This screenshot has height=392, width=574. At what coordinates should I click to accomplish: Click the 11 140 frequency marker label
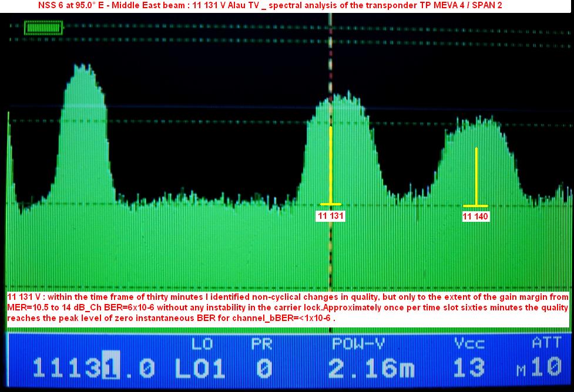pos(475,217)
